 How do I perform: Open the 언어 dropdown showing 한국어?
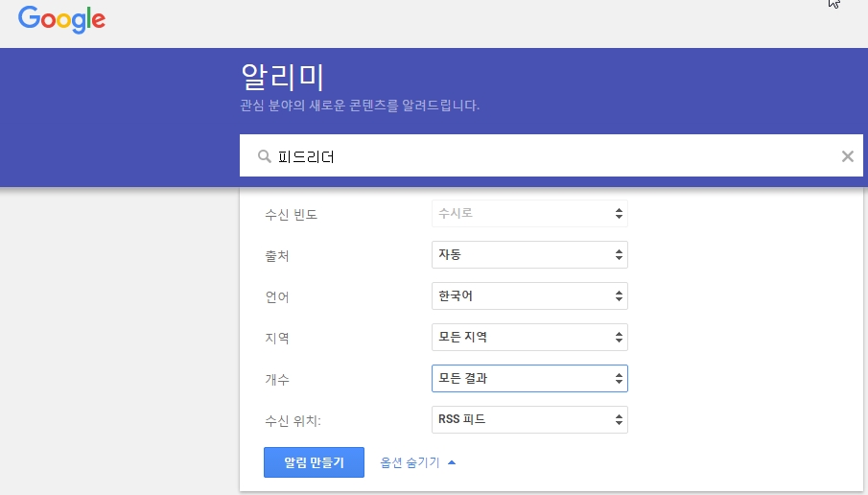pos(529,295)
